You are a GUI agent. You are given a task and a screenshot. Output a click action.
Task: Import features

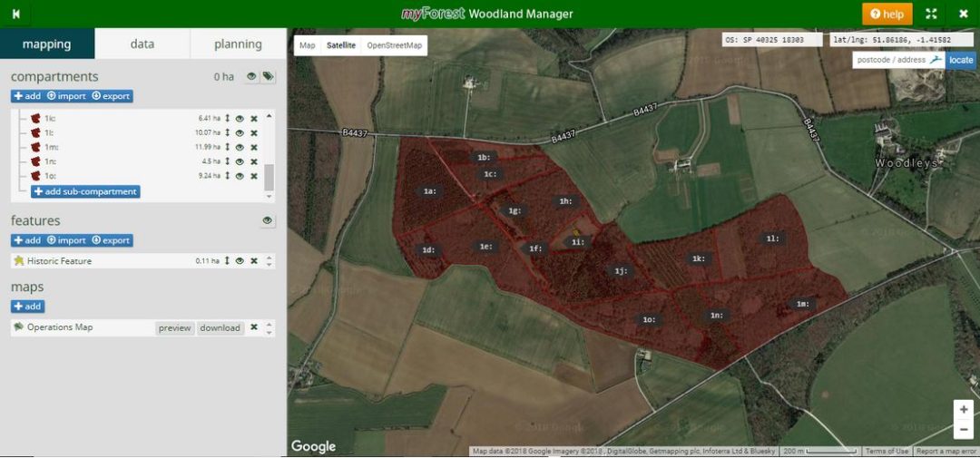[65, 240]
